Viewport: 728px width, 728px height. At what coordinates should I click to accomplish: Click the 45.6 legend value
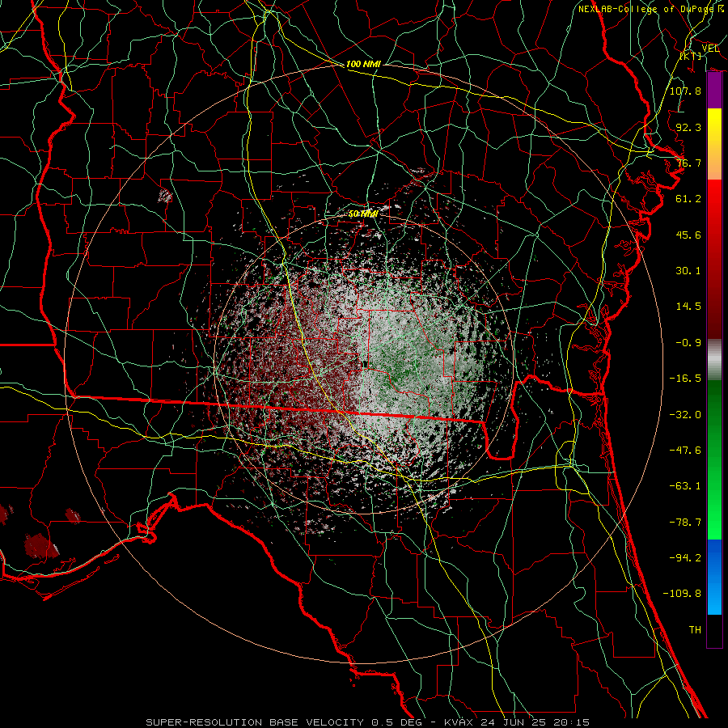pyautogui.click(x=688, y=235)
